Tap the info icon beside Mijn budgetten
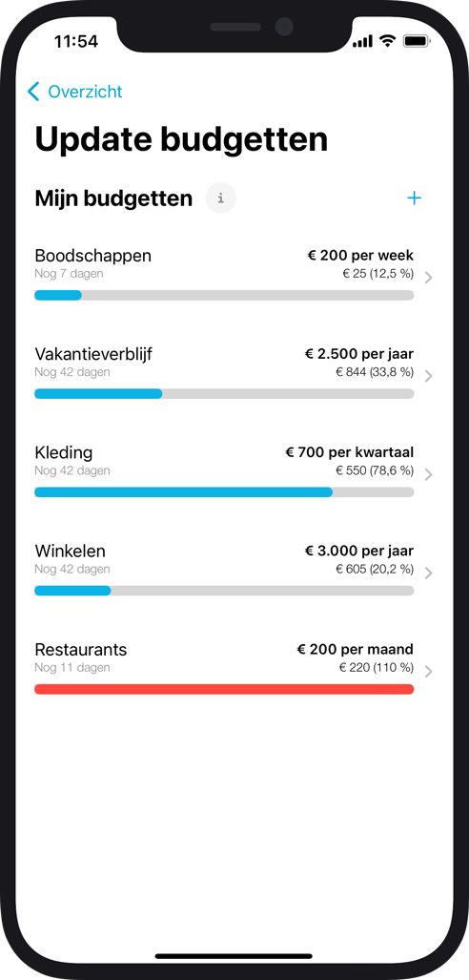The image size is (469, 980). 220,198
